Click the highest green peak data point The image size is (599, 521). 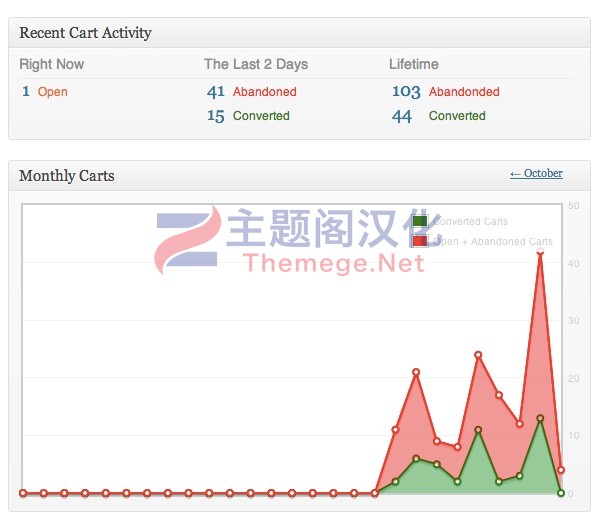[x=540, y=418]
